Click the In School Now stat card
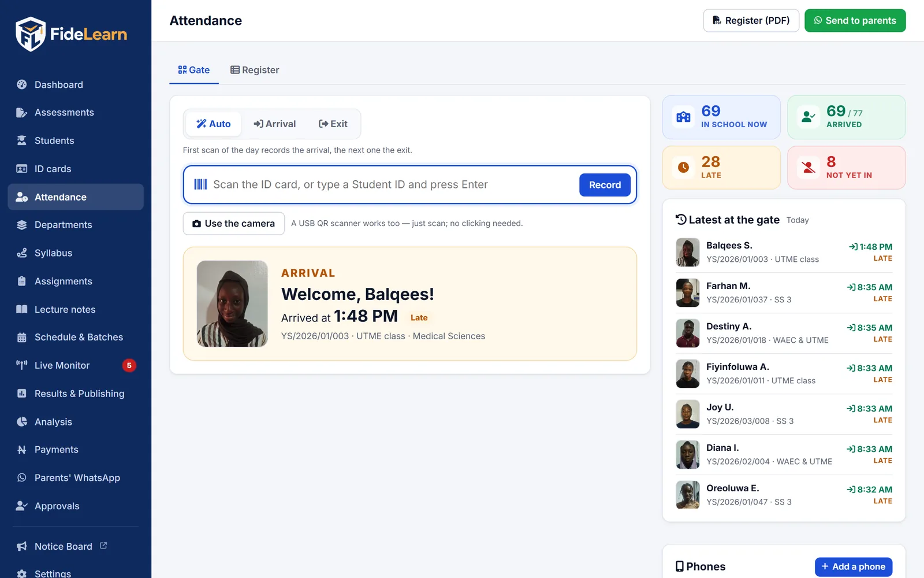 [x=721, y=117]
